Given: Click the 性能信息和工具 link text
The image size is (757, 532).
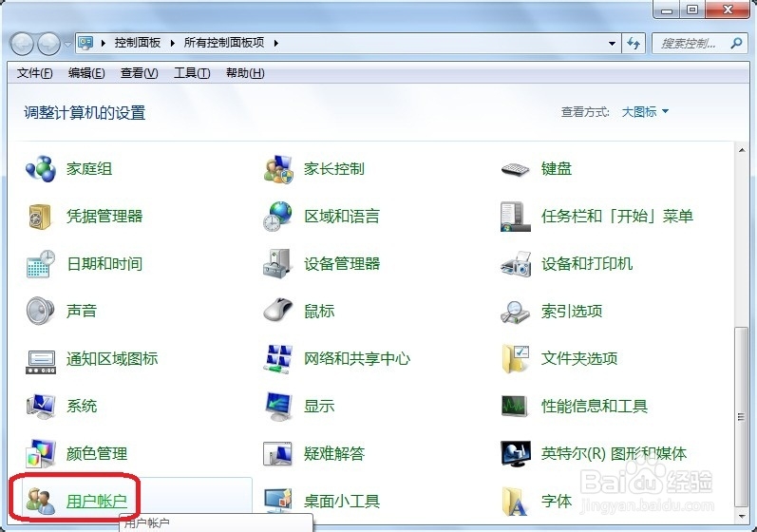Looking at the screenshot, I should [595, 406].
